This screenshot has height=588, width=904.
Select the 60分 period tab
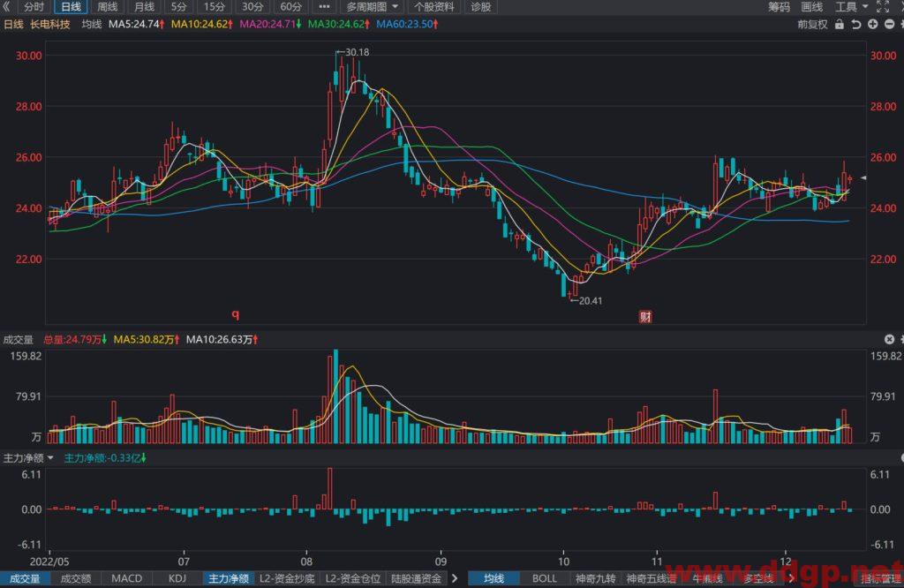point(290,7)
